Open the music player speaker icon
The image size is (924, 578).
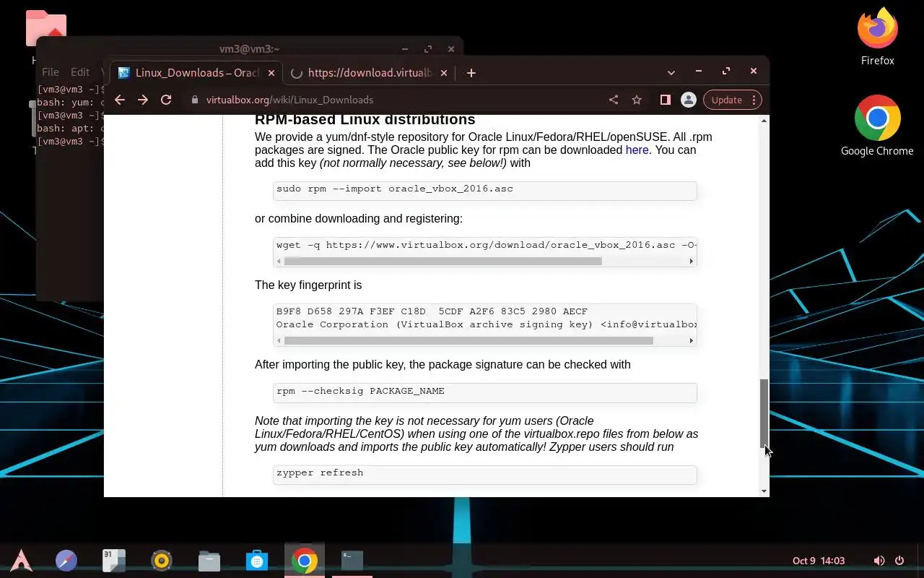point(162,560)
